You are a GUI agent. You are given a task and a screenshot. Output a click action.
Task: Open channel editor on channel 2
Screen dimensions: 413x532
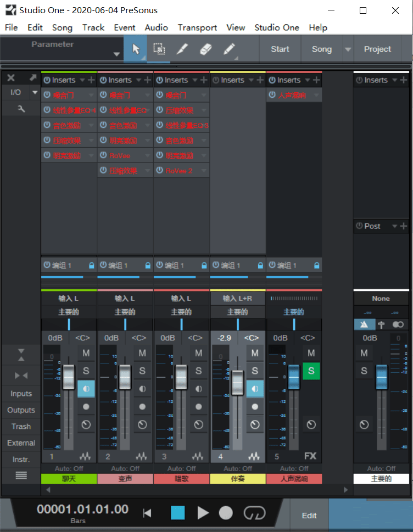[x=142, y=424]
